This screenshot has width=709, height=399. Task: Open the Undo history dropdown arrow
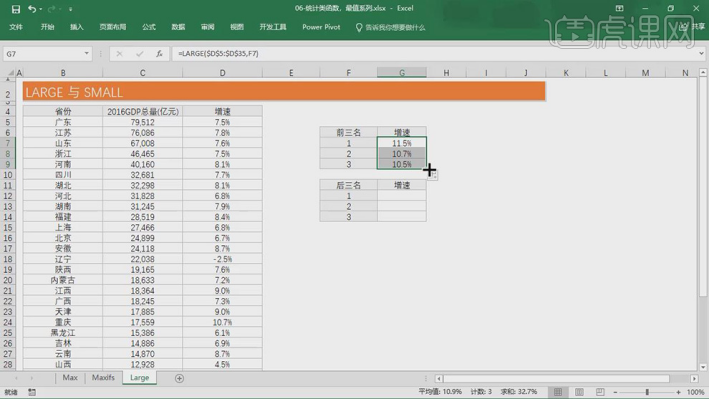[x=41, y=9]
